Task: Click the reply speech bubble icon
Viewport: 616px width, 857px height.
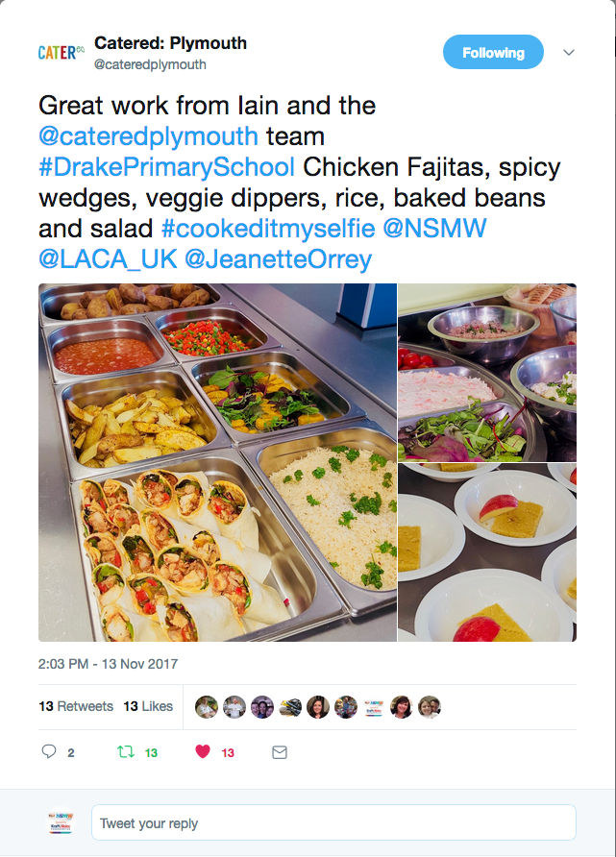Action: coord(49,752)
